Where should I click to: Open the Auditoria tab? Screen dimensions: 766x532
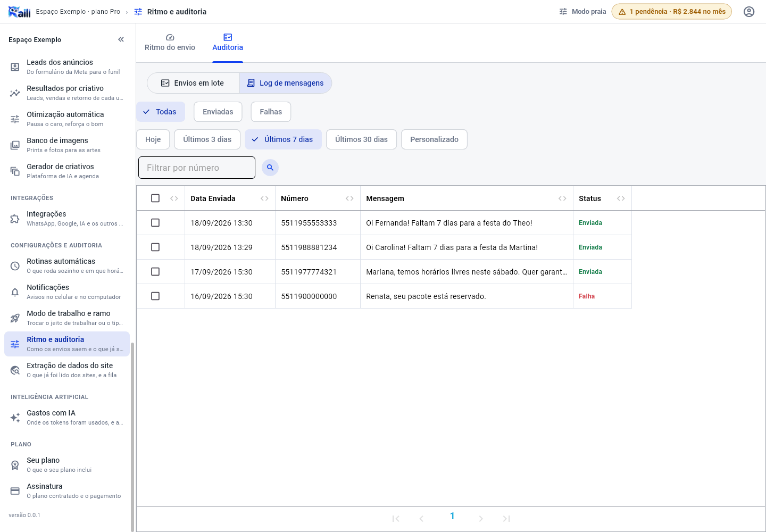tap(228, 43)
